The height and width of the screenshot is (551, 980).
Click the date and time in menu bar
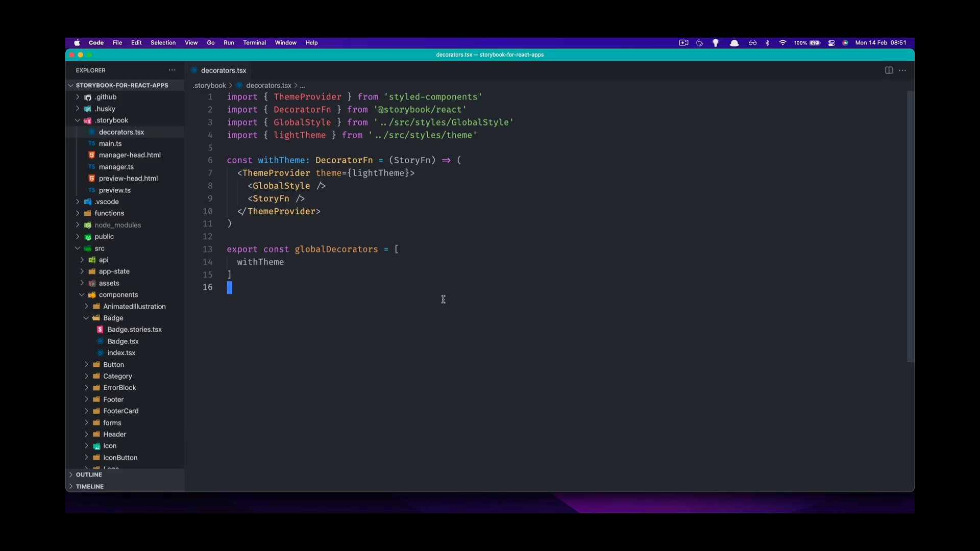880,43
